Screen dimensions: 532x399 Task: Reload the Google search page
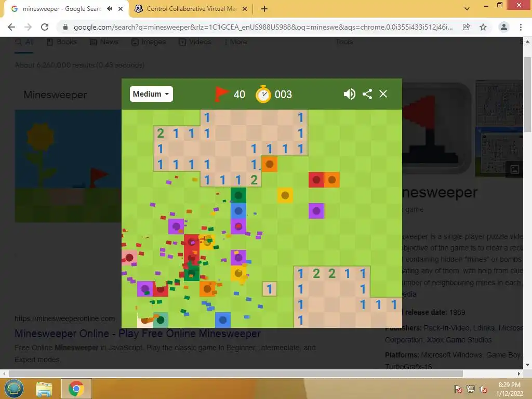coord(45,27)
